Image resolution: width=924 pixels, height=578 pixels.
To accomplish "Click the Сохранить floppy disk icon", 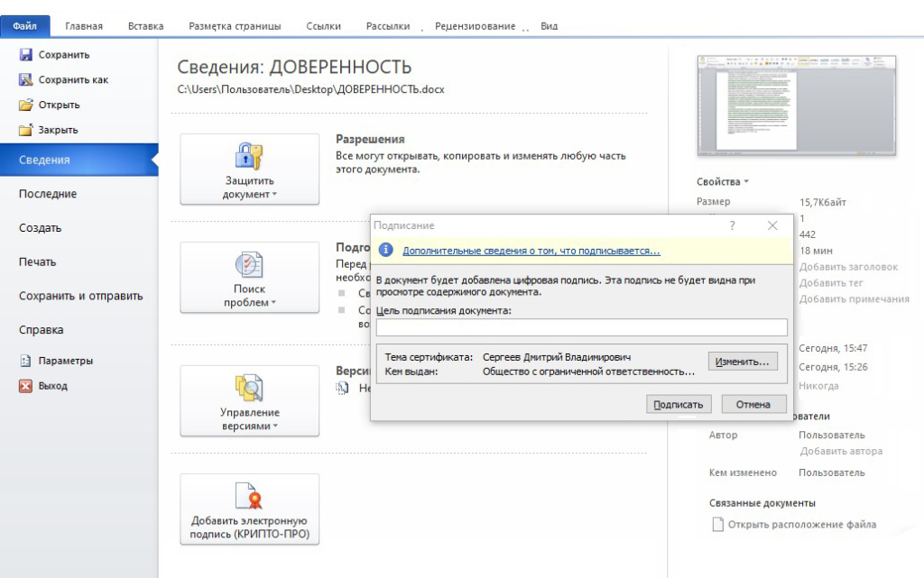I will 26,55.
